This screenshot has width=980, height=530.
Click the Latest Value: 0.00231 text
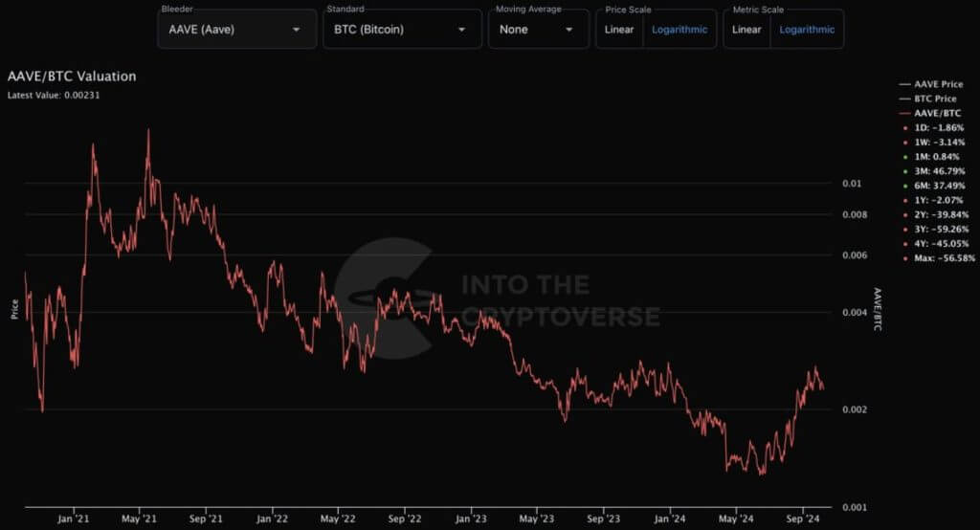(x=54, y=95)
